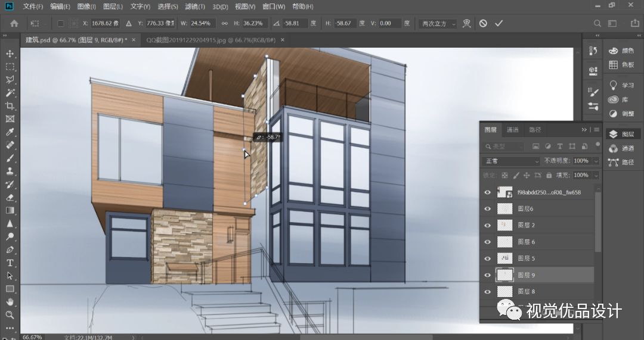Select the Rectangle shape tool
Image resolution: width=644 pixels, height=340 pixels.
pyautogui.click(x=10, y=289)
